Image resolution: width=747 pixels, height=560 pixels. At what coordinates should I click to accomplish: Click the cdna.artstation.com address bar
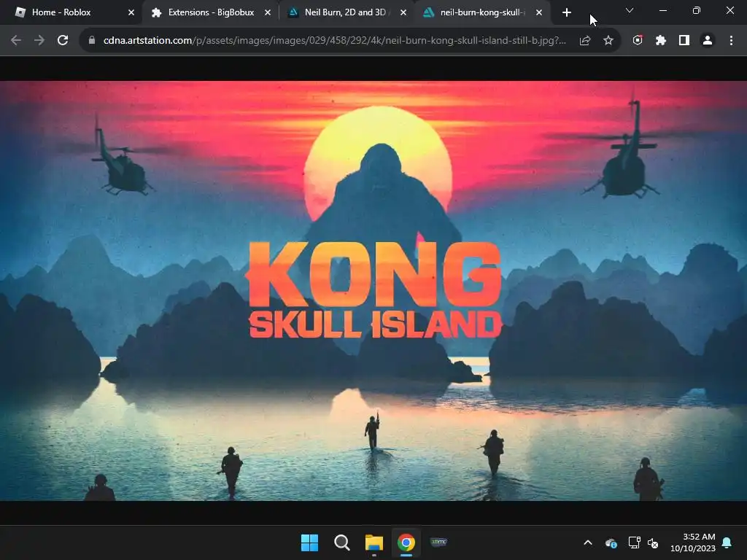tap(334, 41)
